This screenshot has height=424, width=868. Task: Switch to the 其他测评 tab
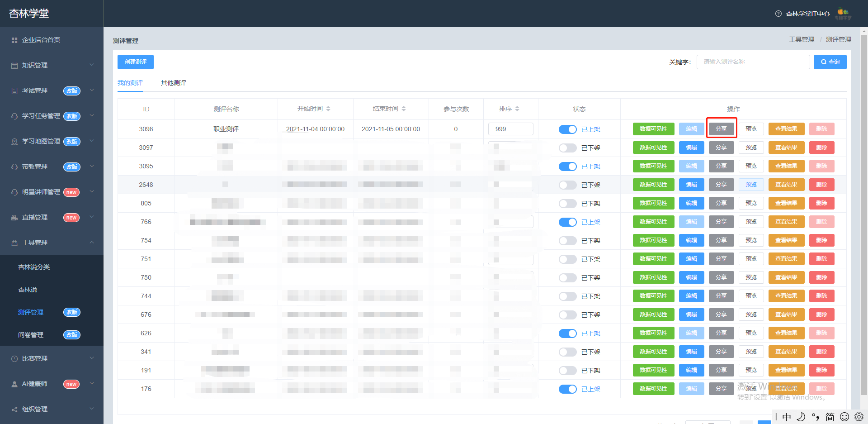(174, 83)
